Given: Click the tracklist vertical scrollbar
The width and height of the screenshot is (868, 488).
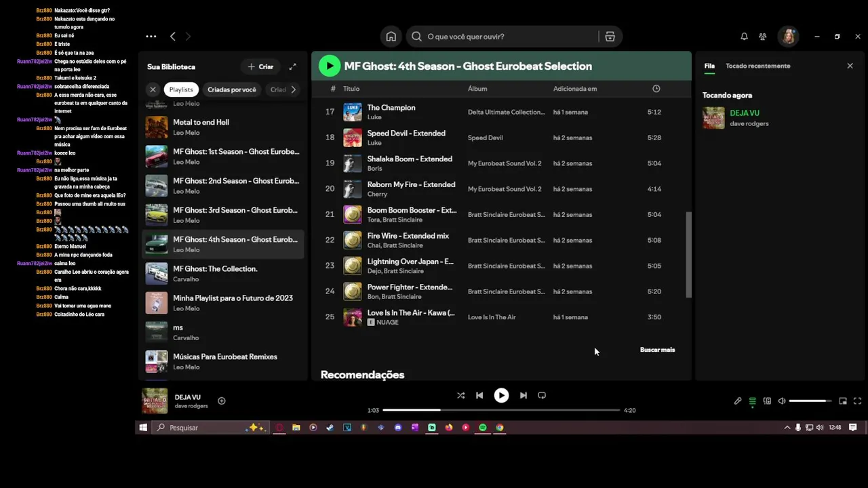Looking at the screenshot, I should [688, 254].
